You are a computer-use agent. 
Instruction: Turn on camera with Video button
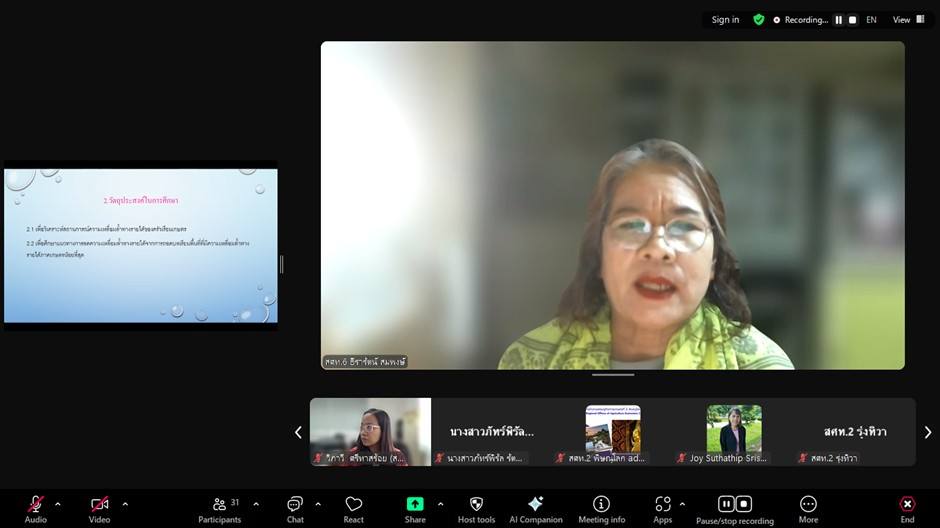99,508
